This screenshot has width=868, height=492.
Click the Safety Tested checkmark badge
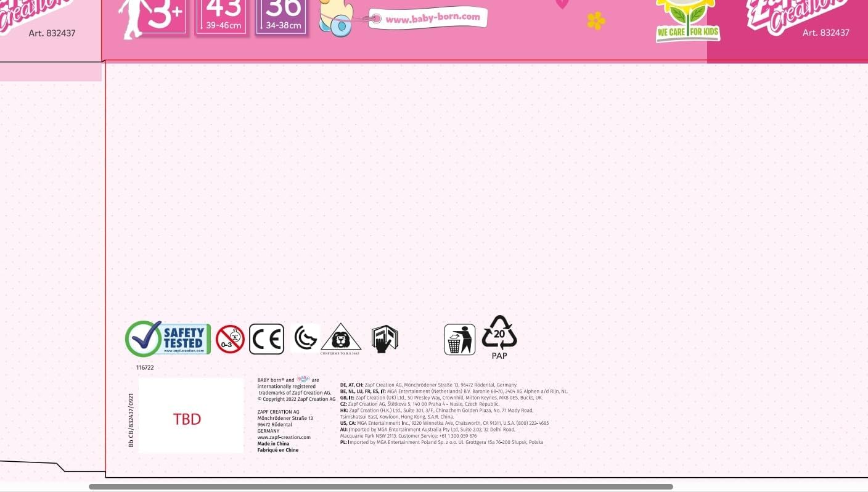[x=168, y=338]
